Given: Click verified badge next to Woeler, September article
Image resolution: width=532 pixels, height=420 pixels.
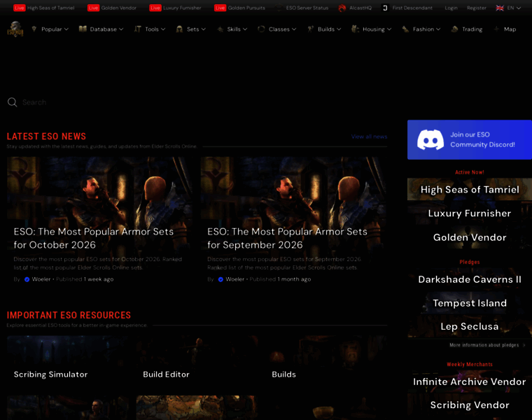Looking at the screenshot, I should [x=220, y=279].
